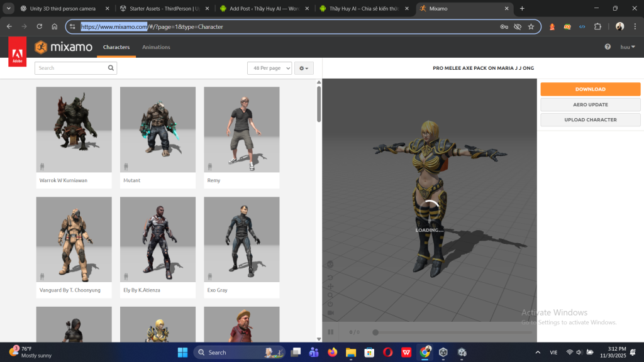Open the Mixamo help icon
644x362 pixels.
click(608, 47)
